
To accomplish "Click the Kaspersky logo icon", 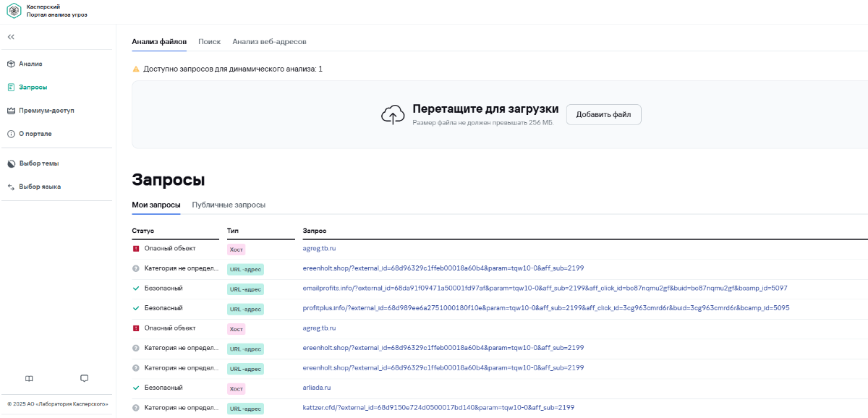I will pyautogui.click(x=14, y=11).
